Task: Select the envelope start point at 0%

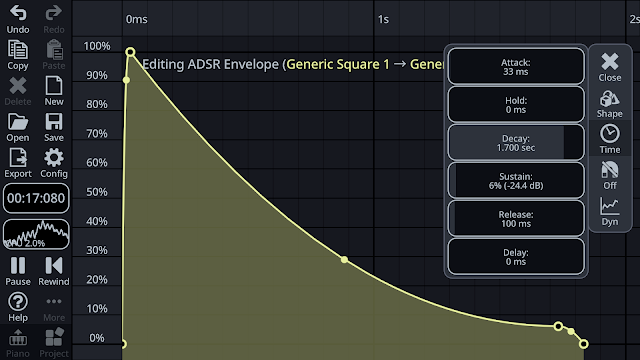Action: (x=123, y=344)
